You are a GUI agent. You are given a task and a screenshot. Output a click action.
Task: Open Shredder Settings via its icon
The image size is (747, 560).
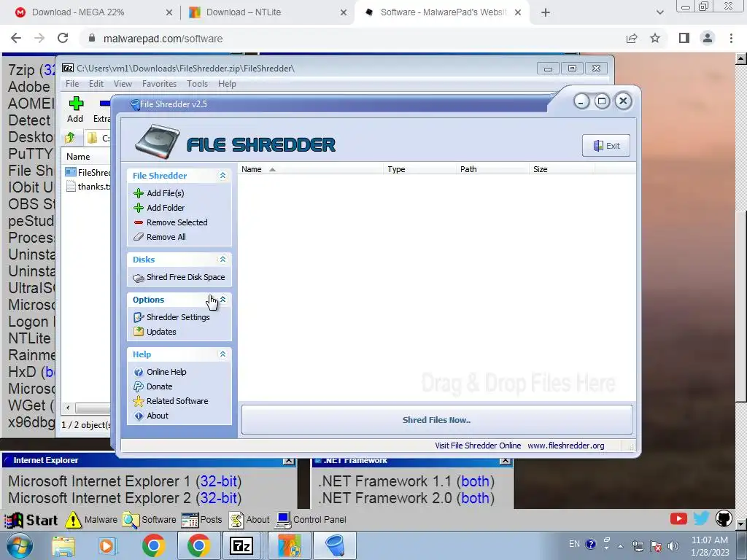[139, 318]
